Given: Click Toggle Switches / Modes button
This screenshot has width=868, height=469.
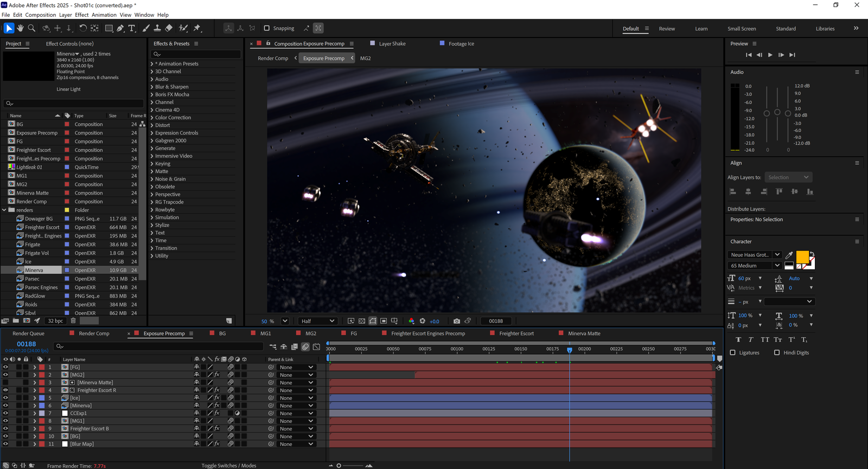Looking at the screenshot, I should pos(228,465).
